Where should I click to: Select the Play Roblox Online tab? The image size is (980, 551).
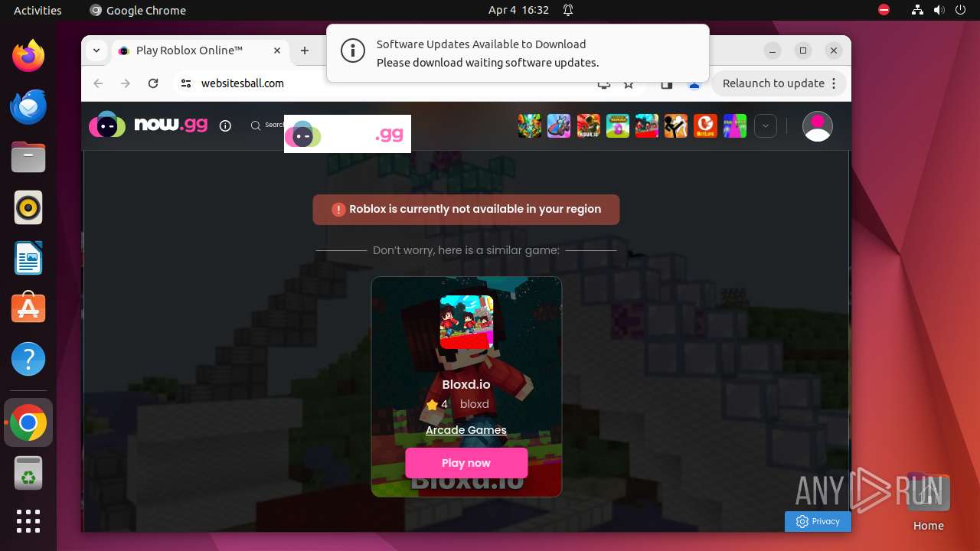click(x=201, y=51)
